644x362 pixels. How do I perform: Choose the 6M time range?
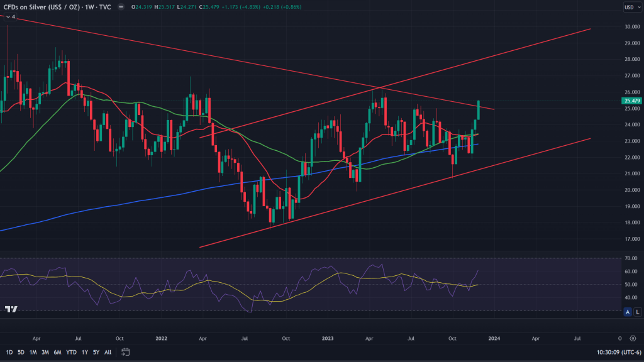57,352
